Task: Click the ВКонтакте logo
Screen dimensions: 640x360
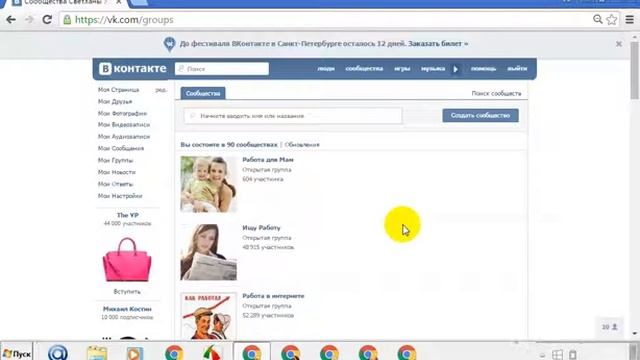Action: pyautogui.click(x=133, y=69)
